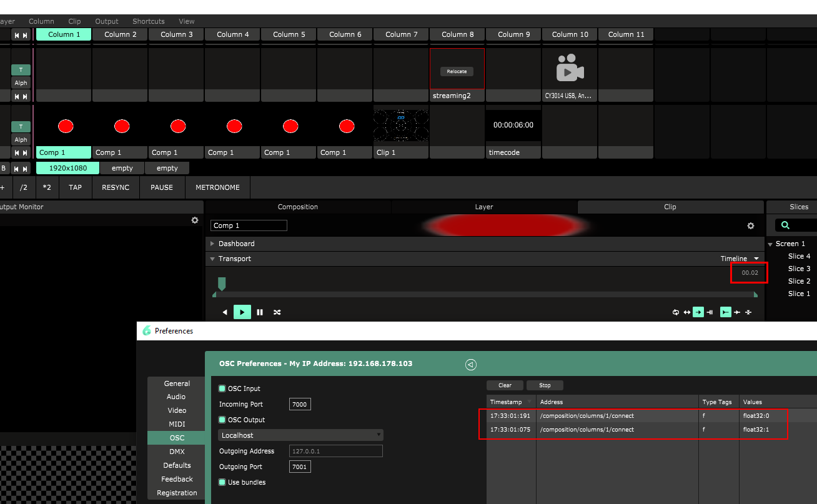The image size is (817, 504).
Task: Select MIDI in Preferences sidebar
Action: (177, 424)
